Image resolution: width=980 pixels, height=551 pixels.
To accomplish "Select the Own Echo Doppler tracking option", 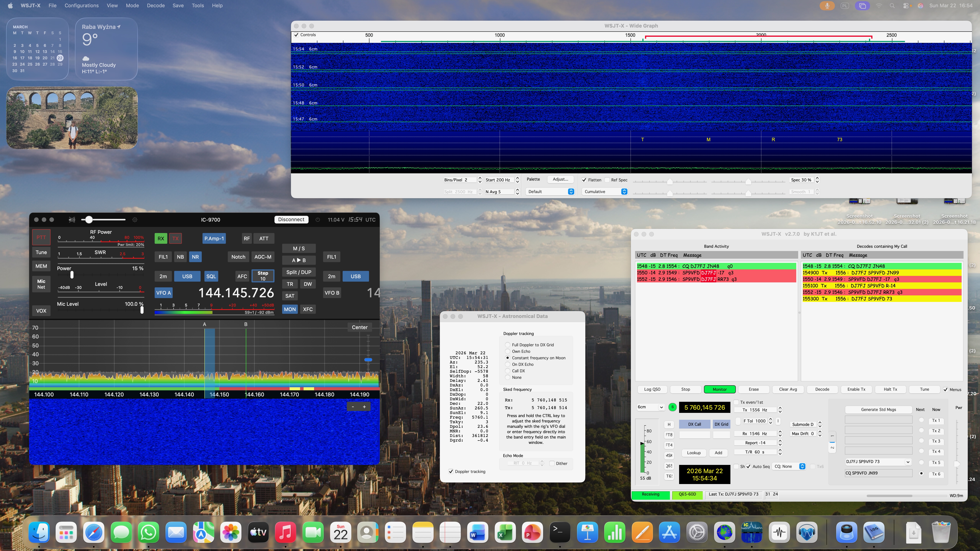I will pyautogui.click(x=508, y=351).
